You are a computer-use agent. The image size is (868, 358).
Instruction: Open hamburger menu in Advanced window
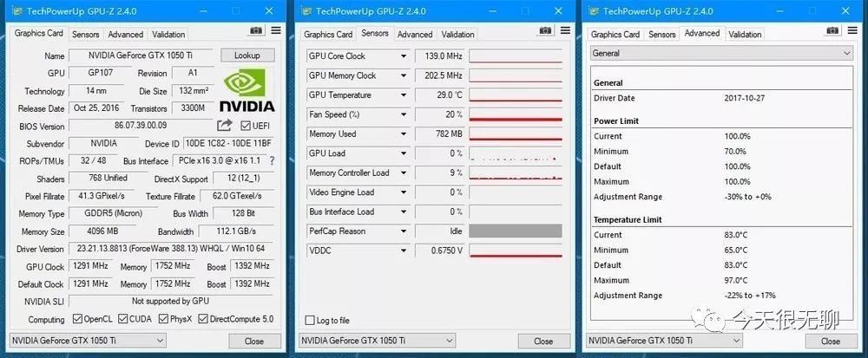coord(852,30)
